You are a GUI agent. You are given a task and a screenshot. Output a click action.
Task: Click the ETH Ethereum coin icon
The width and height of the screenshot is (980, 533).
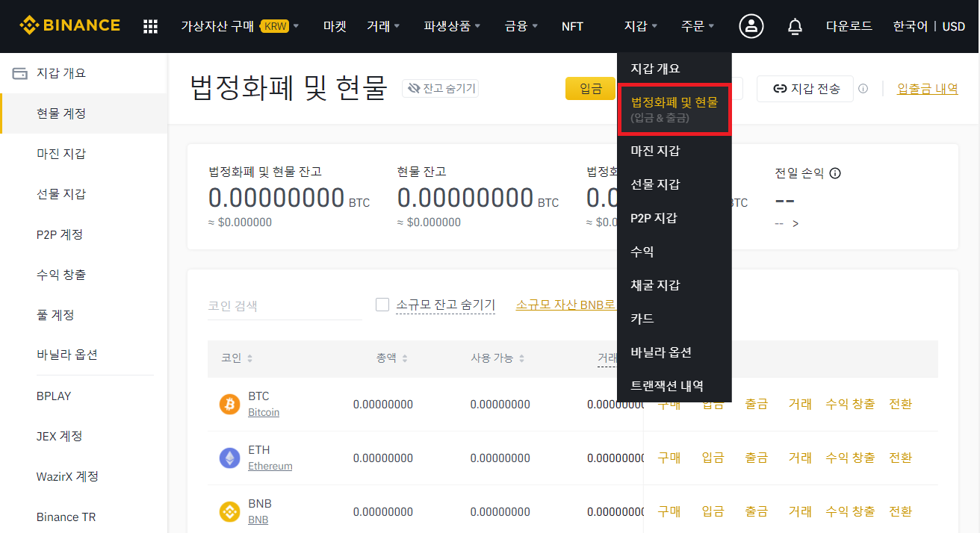229,458
